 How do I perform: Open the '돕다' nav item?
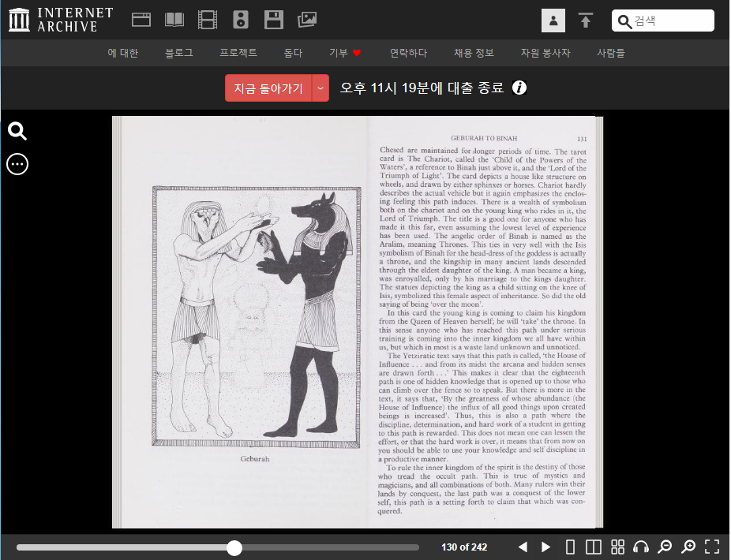point(293,53)
